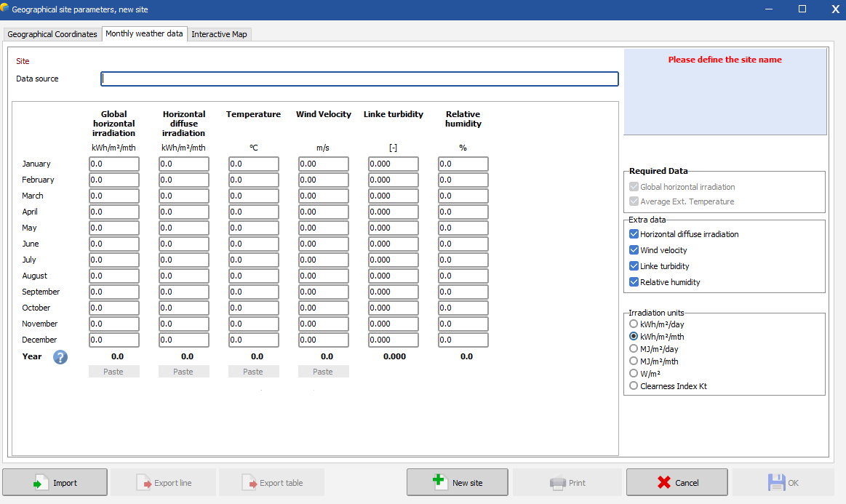Click January Global horizontal irradiation field
Screen dimensions: 846x504
coord(114,164)
